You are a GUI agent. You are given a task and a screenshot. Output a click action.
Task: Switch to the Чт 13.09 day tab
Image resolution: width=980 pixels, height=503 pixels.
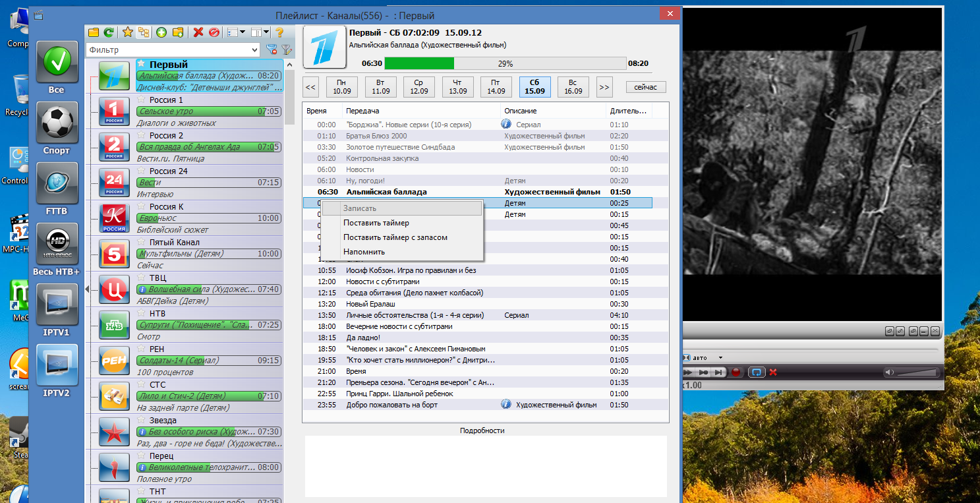pyautogui.click(x=457, y=86)
